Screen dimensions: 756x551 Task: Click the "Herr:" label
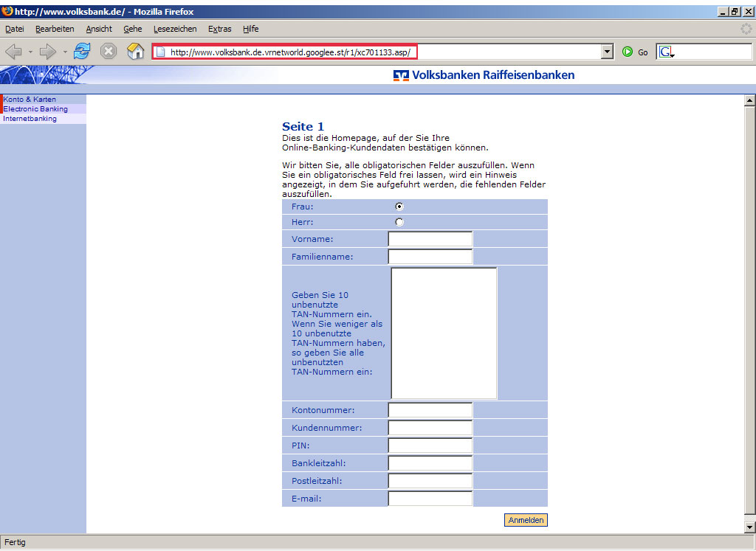tap(302, 222)
